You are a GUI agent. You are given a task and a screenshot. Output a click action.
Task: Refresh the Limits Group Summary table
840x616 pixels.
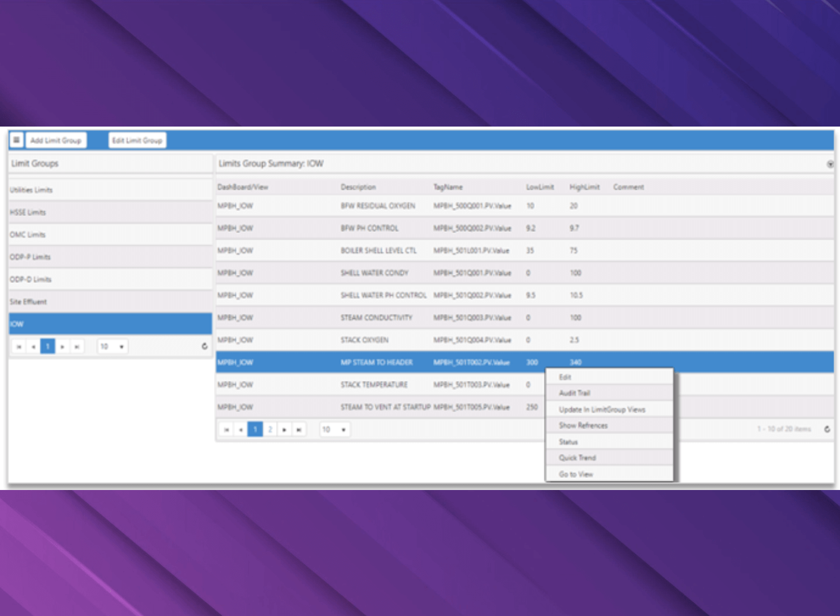click(827, 430)
